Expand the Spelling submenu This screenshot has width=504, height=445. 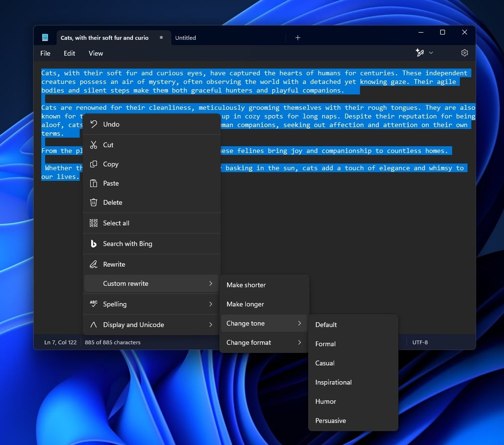point(115,304)
